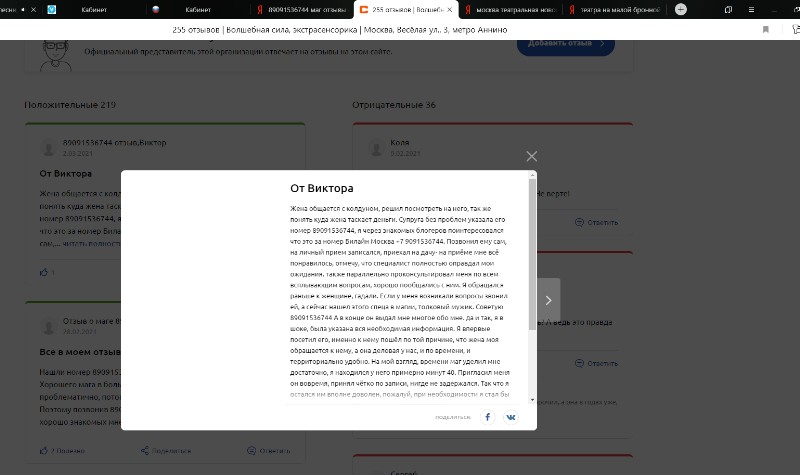
Task: Share review on VK
Action: click(511, 417)
